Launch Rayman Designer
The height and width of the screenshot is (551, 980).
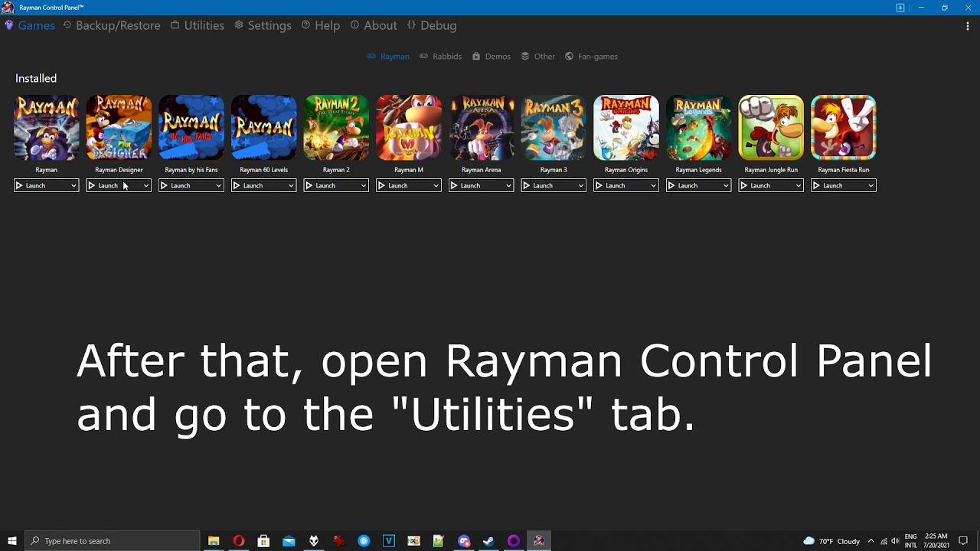coord(114,185)
